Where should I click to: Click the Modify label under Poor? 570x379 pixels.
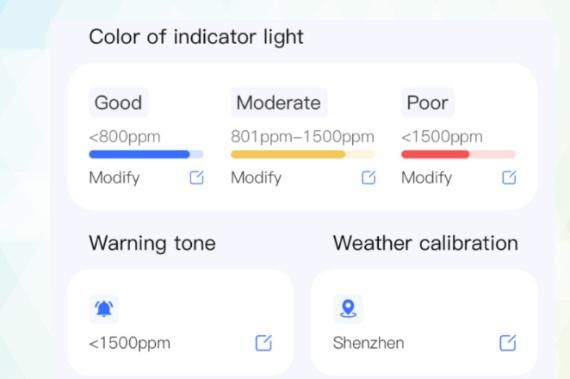pyautogui.click(x=426, y=178)
